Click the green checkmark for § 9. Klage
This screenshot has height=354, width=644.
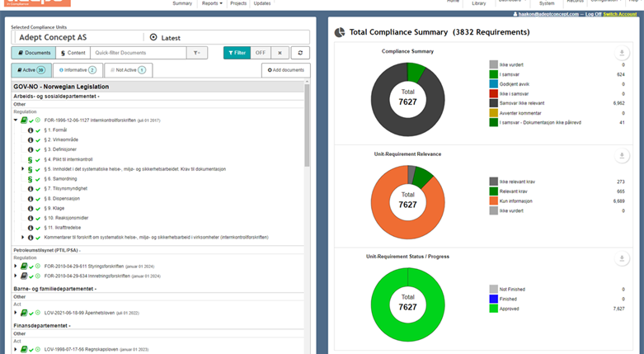(x=38, y=209)
